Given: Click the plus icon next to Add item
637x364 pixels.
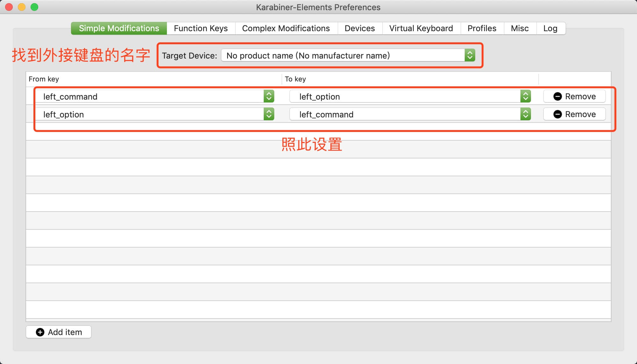Looking at the screenshot, I should click(x=40, y=332).
